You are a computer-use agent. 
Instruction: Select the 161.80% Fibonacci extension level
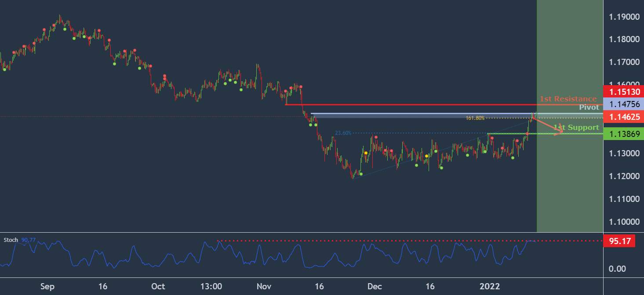(475, 118)
